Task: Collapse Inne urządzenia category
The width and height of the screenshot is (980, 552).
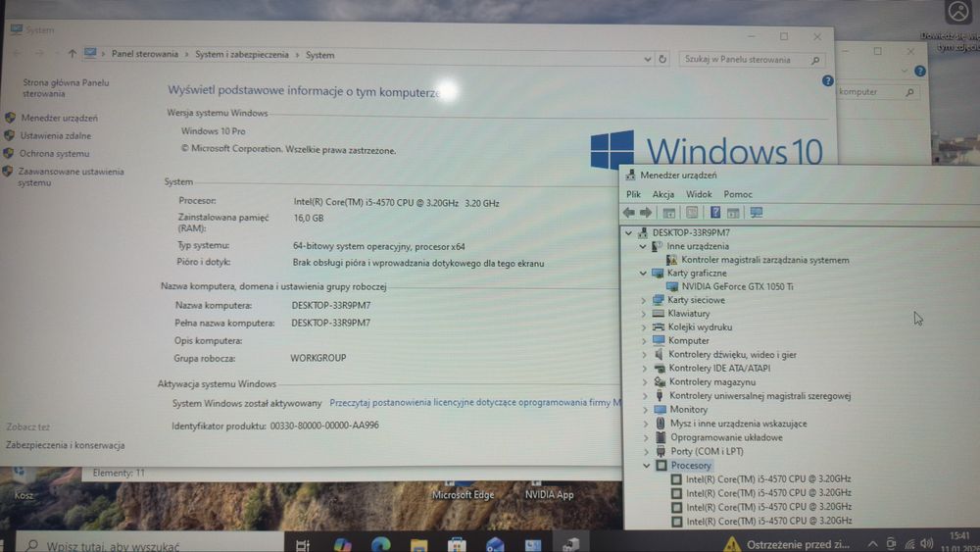Action: click(x=643, y=246)
